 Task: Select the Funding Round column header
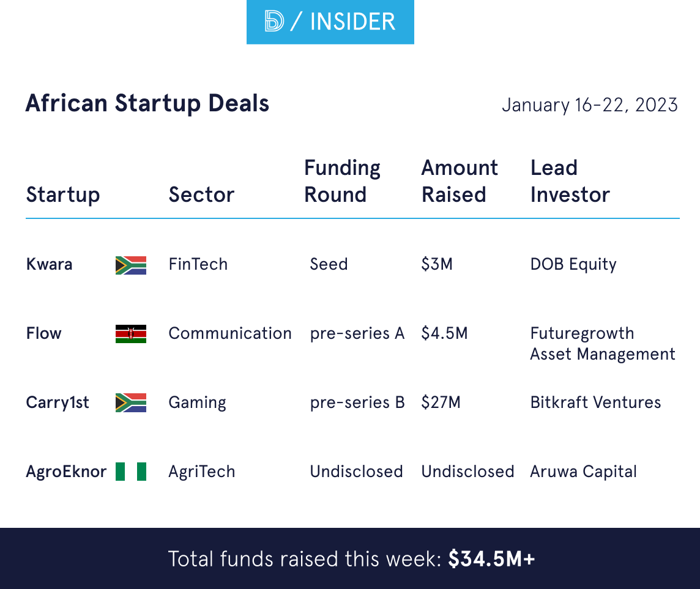[343, 181]
